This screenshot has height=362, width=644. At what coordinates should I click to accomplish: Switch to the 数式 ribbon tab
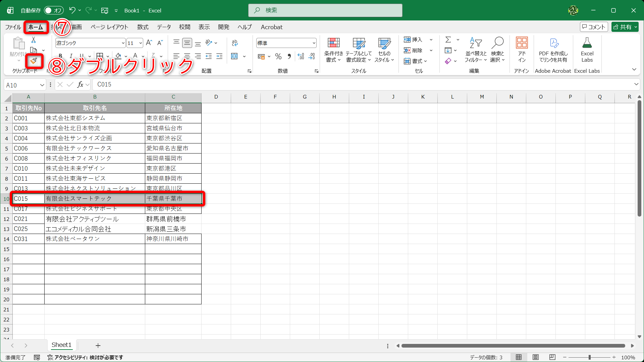[143, 27]
